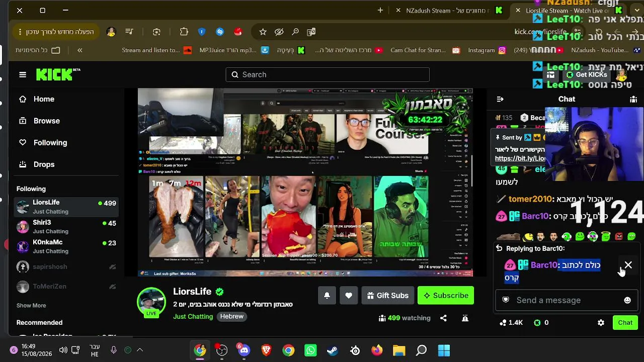Click the icon left of Get KICKs

(x=550, y=74)
